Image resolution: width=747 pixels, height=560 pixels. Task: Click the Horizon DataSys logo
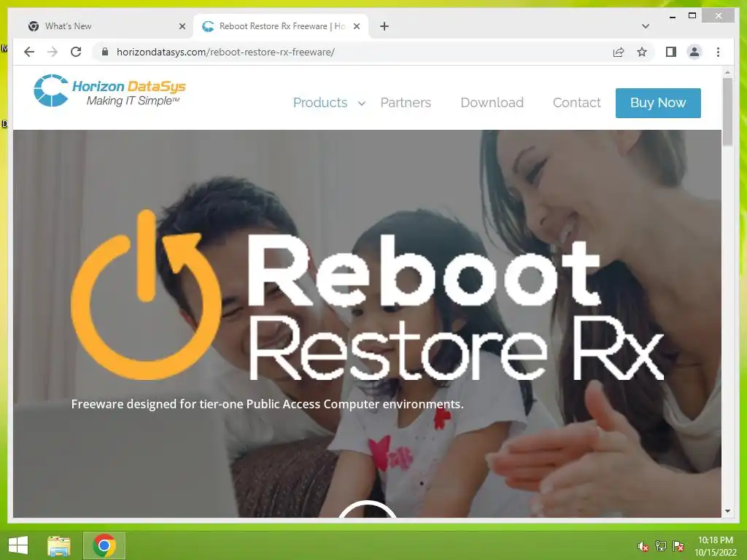point(109,90)
